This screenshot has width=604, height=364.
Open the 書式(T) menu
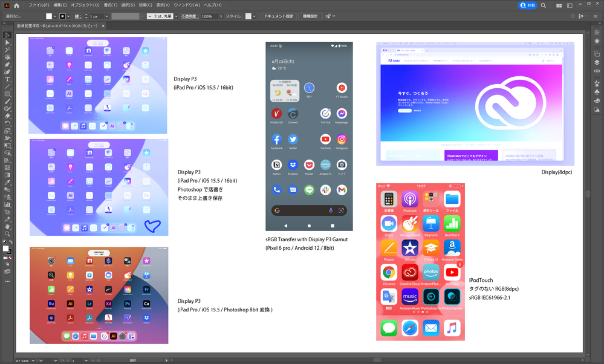coord(111,5)
